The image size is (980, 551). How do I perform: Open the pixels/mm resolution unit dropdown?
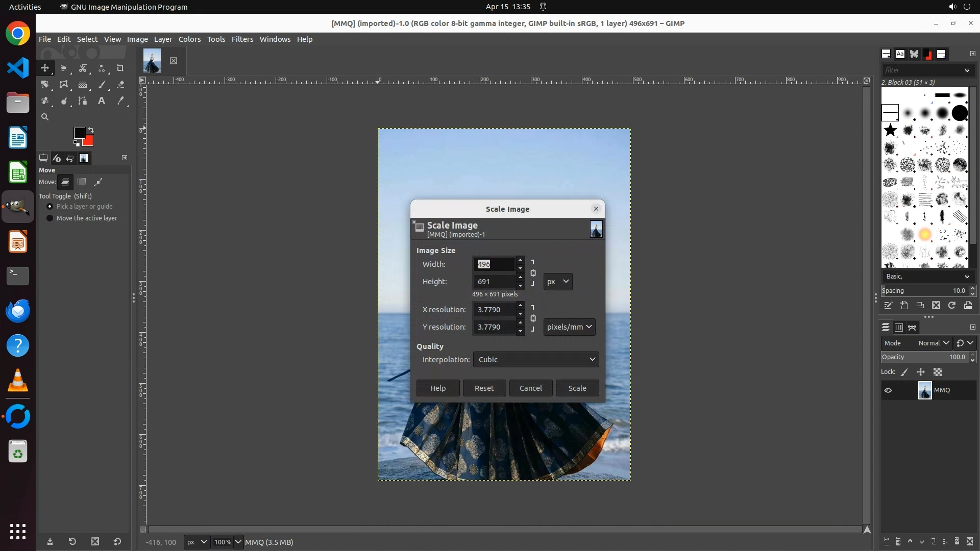click(x=569, y=327)
